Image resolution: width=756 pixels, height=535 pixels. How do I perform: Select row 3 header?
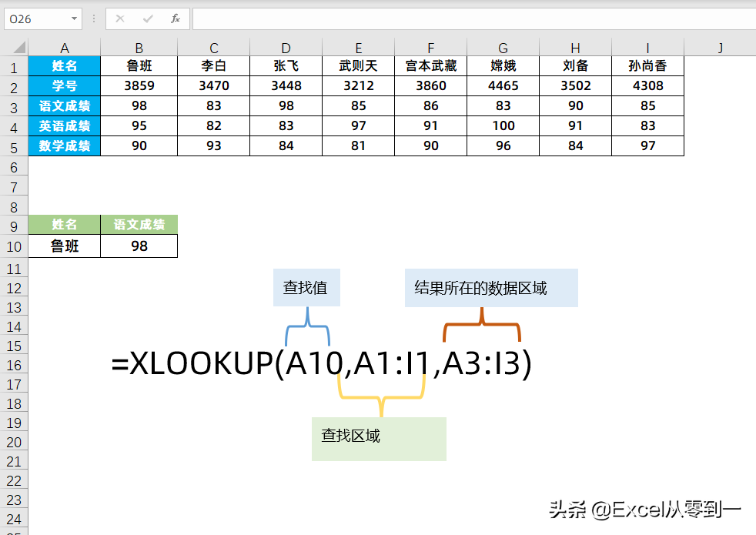pyautogui.click(x=14, y=107)
